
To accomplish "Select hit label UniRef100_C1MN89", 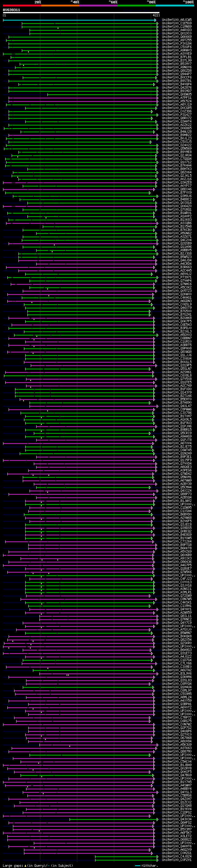I will pos(177,26).
